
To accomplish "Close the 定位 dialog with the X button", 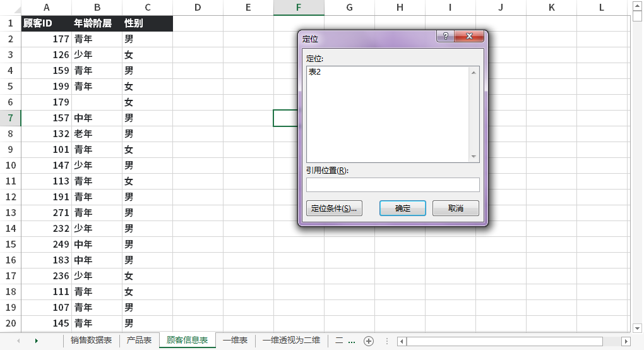I will coord(470,36).
